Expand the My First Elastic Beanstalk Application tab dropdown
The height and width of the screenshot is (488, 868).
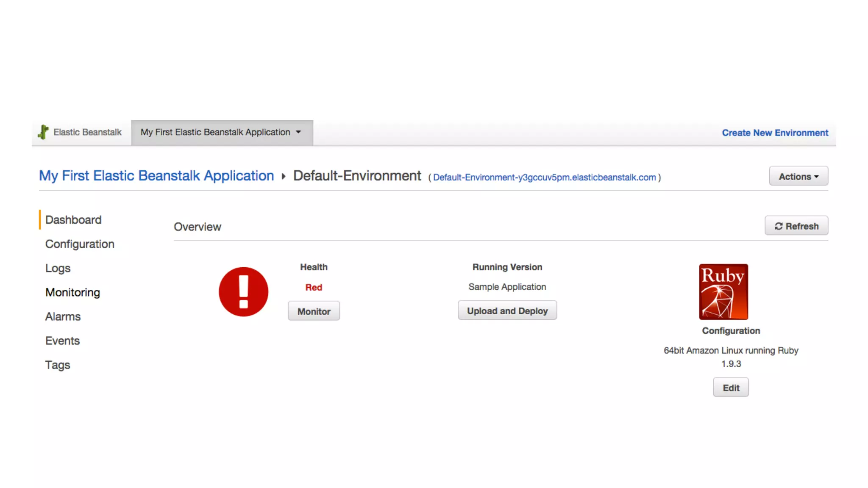click(x=298, y=132)
